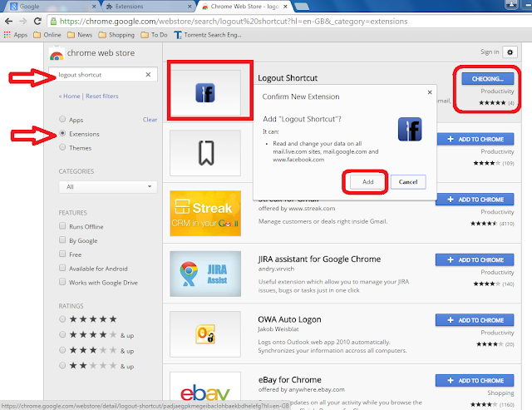Click the Checking button for Logout Shortcut
The height and width of the screenshot is (410, 532).
coord(488,79)
